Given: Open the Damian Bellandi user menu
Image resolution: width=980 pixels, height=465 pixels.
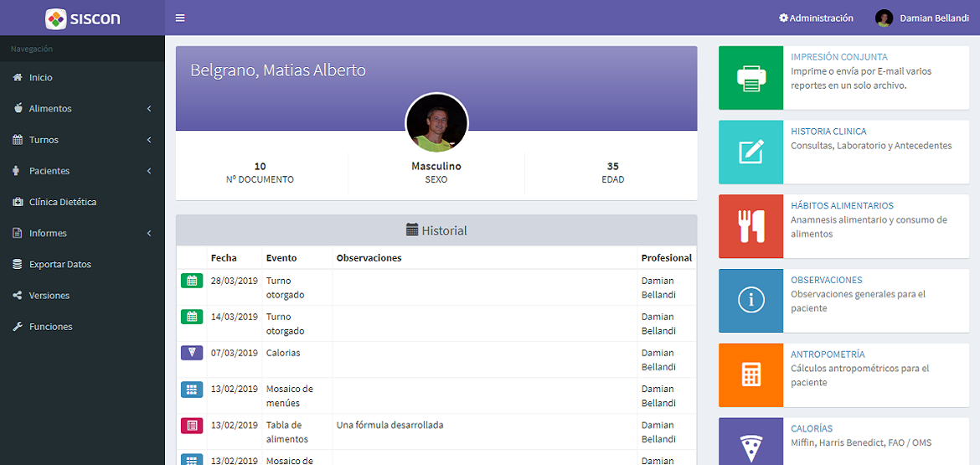Looking at the screenshot, I should 922,18.
